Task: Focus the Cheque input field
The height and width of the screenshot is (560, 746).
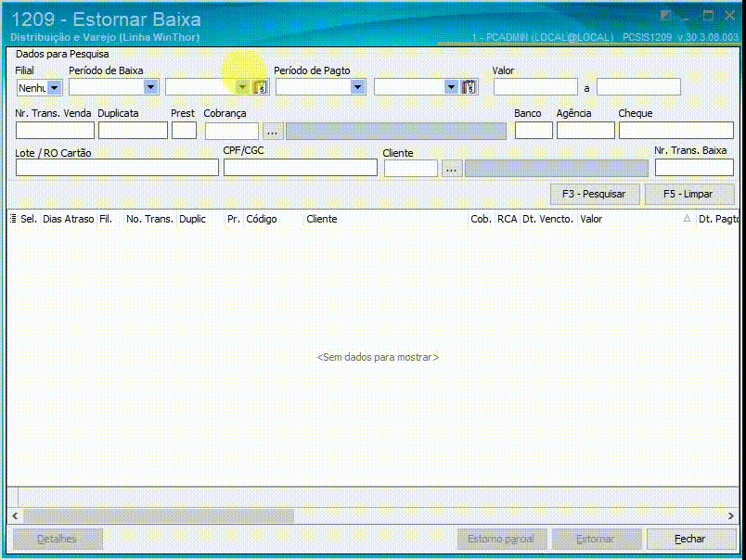Action: point(676,131)
